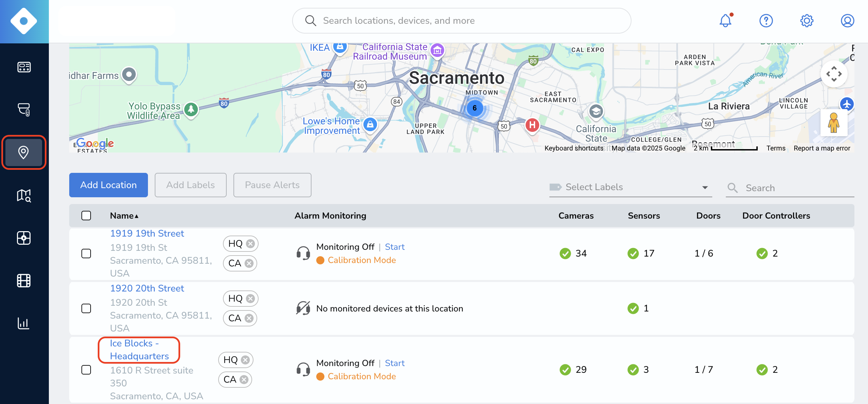The image size is (868, 404).
Task: Open the user account profile icon
Action: (x=847, y=21)
